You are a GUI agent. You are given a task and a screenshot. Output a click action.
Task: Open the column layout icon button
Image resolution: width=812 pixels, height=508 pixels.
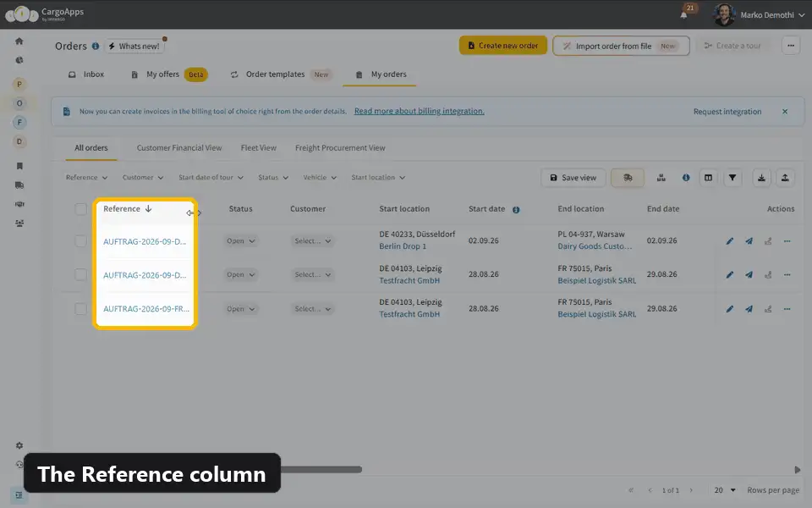(x=708, y=178)
